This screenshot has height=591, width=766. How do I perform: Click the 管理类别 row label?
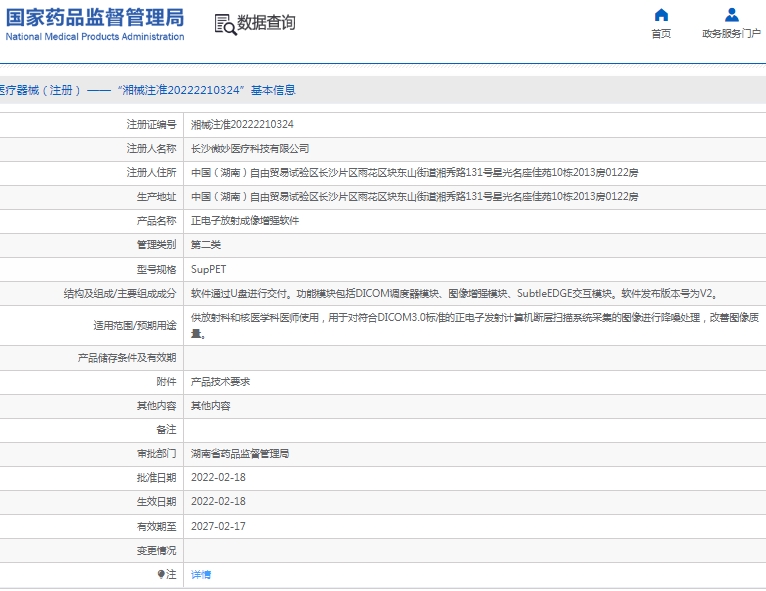(x=156, y=245)
